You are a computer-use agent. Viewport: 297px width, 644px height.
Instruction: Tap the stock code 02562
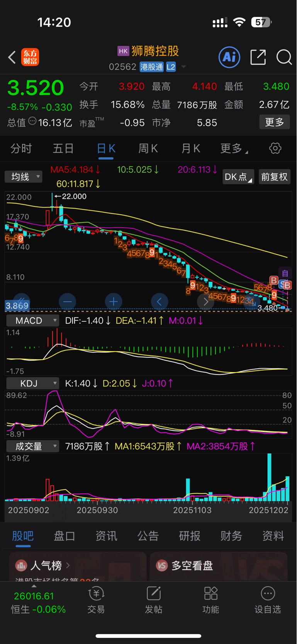(122, 67)
